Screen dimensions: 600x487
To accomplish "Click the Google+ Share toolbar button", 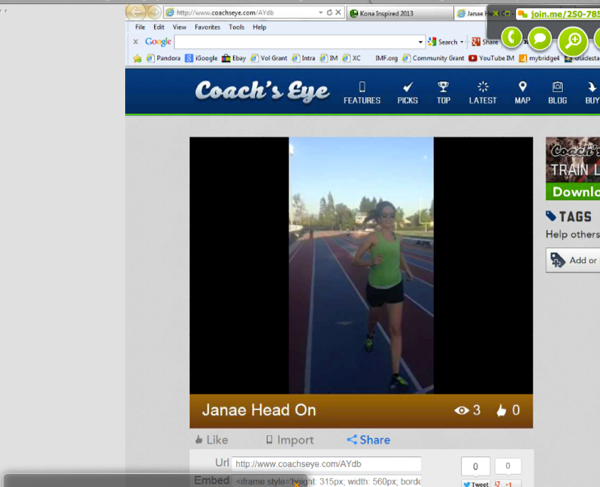I will point(485,42).
